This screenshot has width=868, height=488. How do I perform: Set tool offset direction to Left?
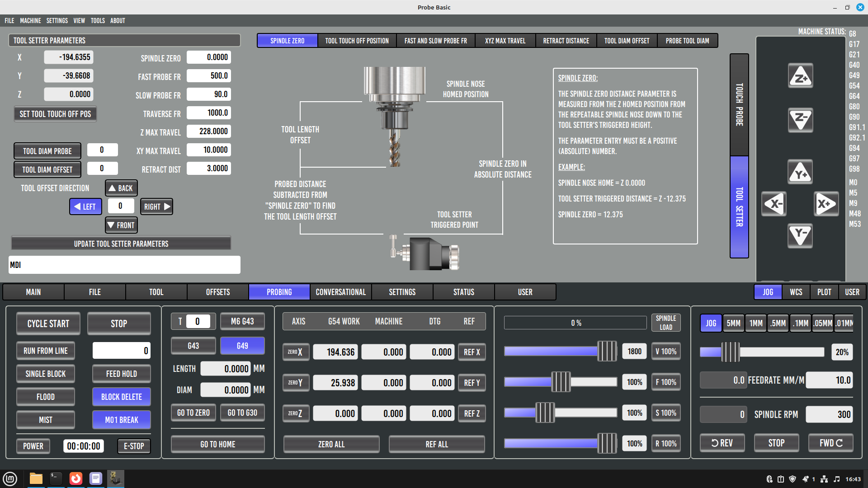click(85, 206)
